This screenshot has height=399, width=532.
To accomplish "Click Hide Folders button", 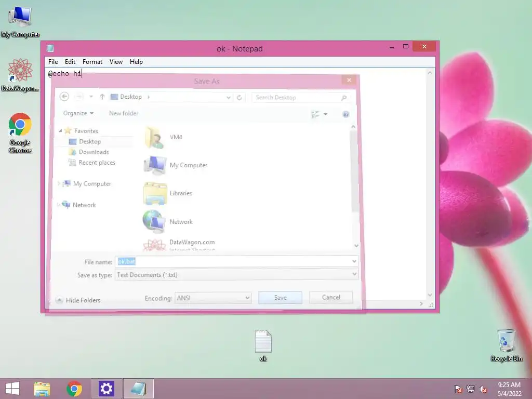I will 78,300.
